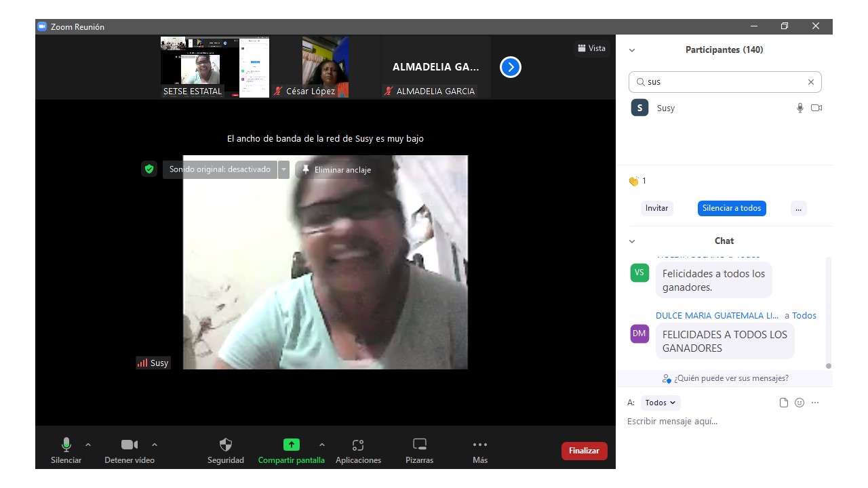Viewport: 868px width, 488px height.
Task: Click the chat file attachment icon
Action: pyautogui.click(x=784, y=403)
